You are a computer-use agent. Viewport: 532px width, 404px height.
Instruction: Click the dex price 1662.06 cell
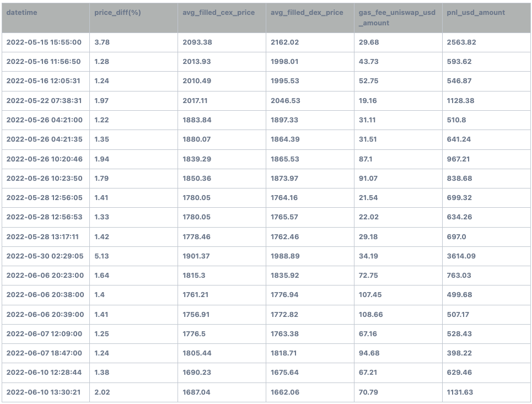pyautogui.click(x=283, y=392)
